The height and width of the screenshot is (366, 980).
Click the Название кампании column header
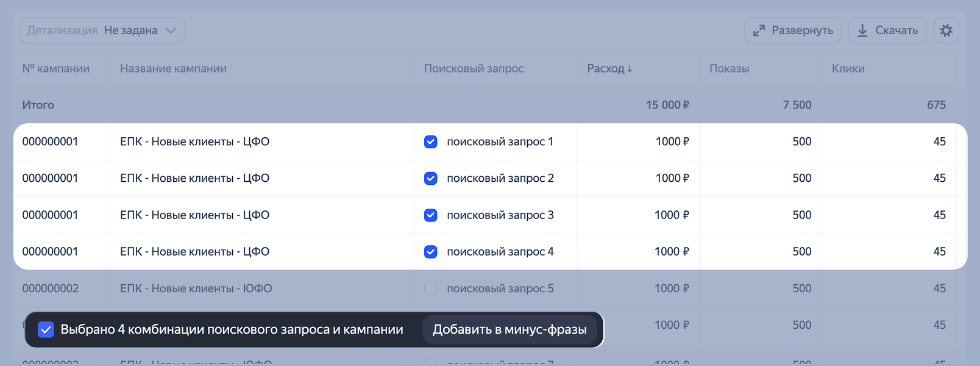pyautogui.click(x=174, y=68)
